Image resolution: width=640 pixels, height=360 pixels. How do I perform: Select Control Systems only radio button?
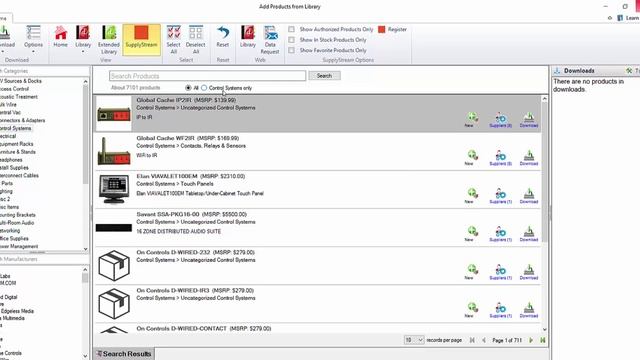(204, 88)
